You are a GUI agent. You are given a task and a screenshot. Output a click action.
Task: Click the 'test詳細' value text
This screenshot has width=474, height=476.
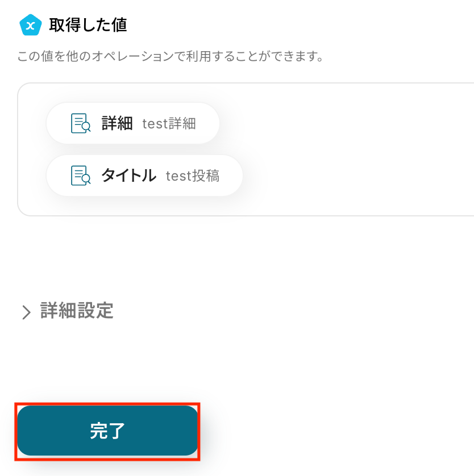click(169, 124)
